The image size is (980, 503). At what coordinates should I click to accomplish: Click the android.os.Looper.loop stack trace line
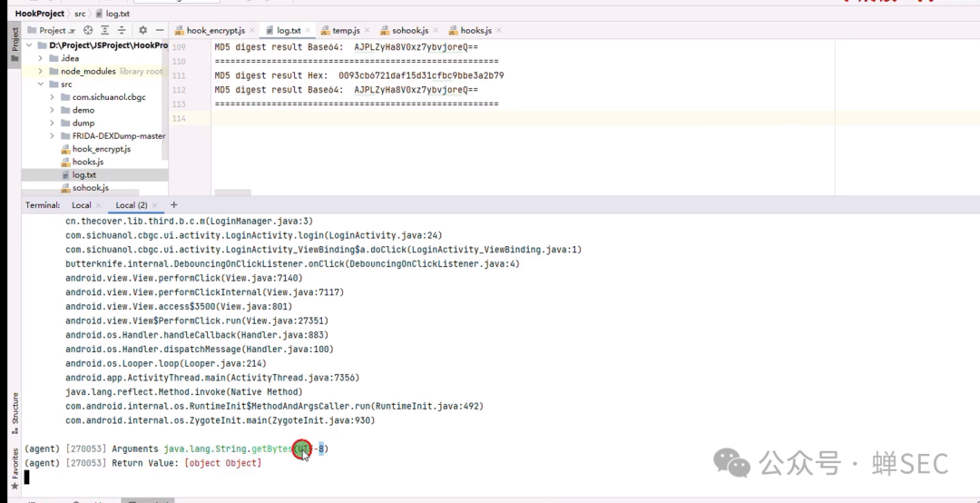pos(166,363)
